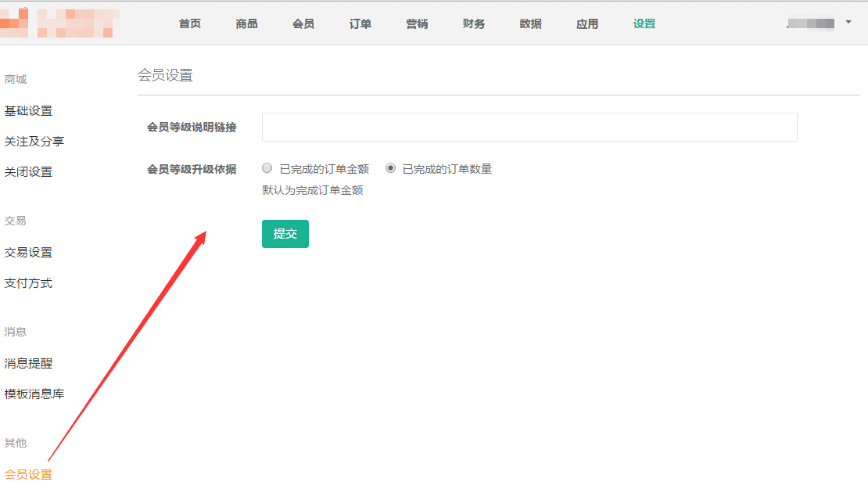The width and height of the screenshot is (868, 489).
Task: Click the 应用 top menu
Action: (x=587, y=23)
